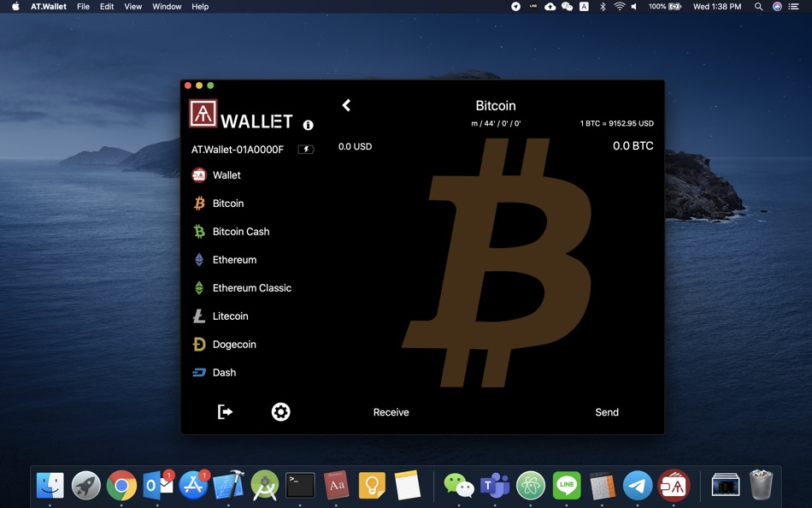
Task: Click the clock Wed 1:38 PM
Action: 717,7
